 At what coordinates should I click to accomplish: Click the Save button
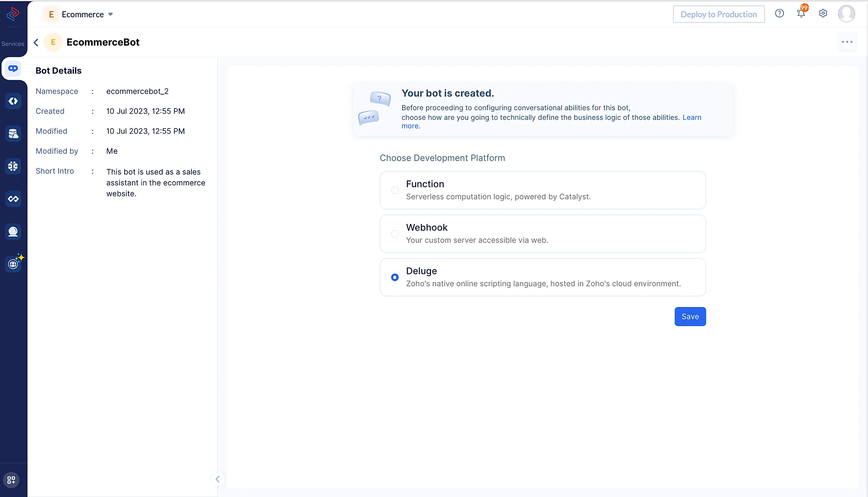coord(690,316)
